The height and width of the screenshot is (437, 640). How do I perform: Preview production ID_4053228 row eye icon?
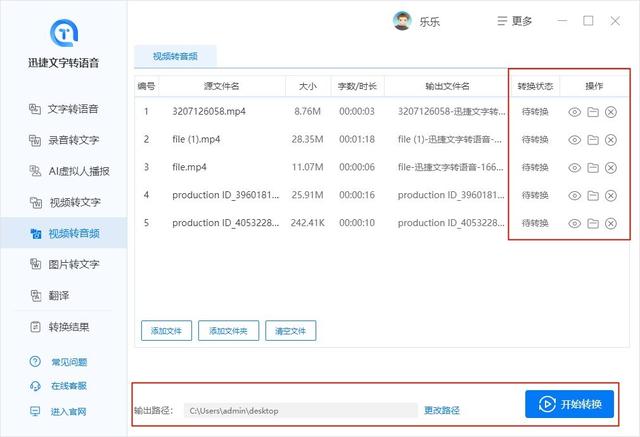575,224
